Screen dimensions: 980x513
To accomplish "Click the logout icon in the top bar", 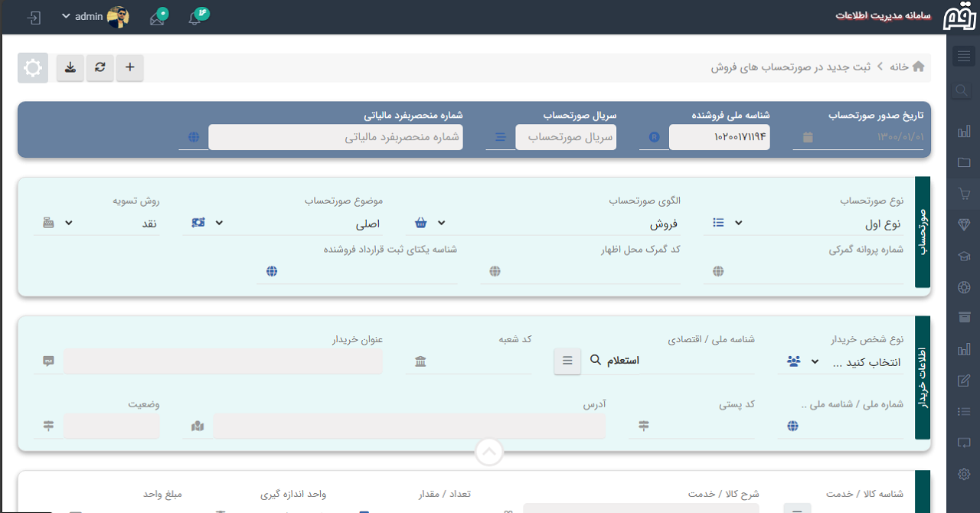I will 32,16.
